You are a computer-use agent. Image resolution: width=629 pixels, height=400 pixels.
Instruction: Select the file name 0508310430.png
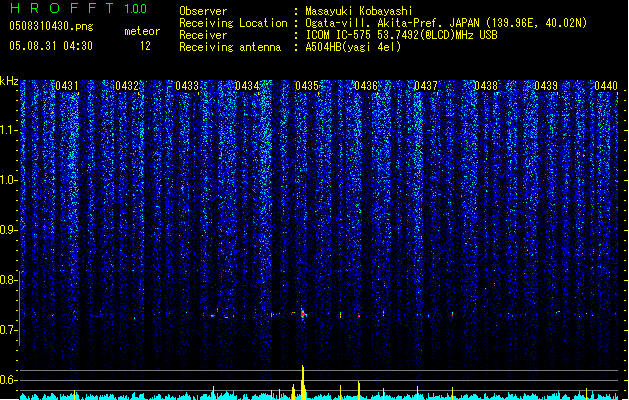[51, 26]
